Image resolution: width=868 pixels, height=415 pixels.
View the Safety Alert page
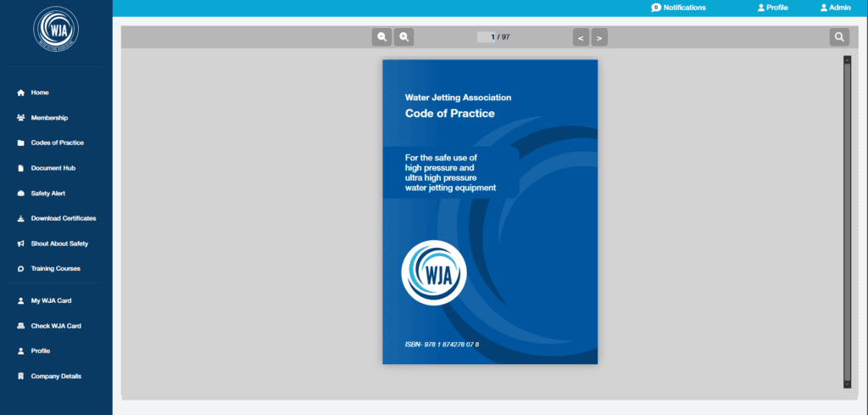(x=47, y=193)
